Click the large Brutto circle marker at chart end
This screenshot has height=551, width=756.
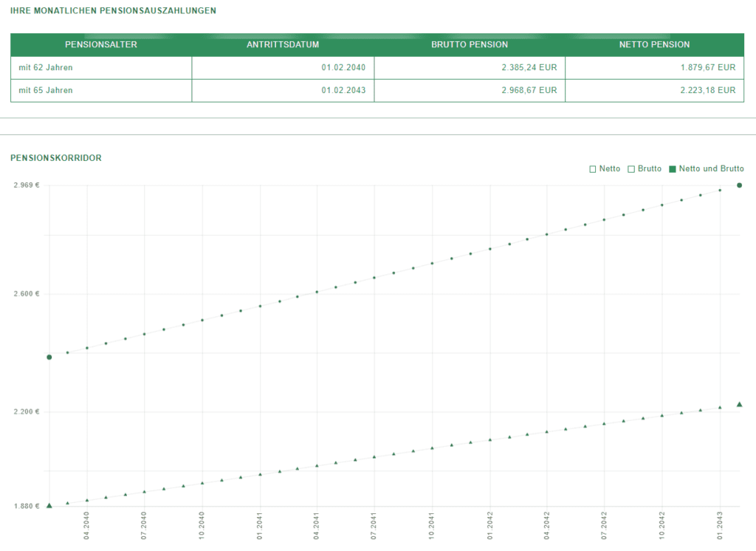[739, 185]
